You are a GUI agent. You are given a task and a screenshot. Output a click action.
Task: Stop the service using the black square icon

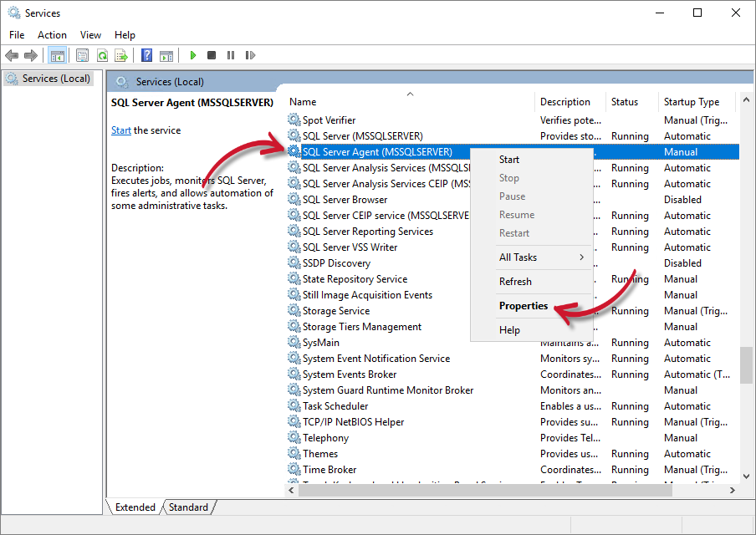[212, 55]
